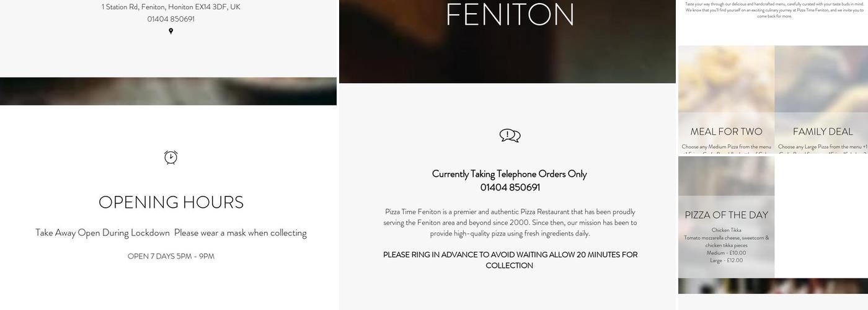Click the Open 7 Days 5PM - 9PM text
Image resolution: width=868 pixels, height=310 pixels.
[x=171, y=256]
